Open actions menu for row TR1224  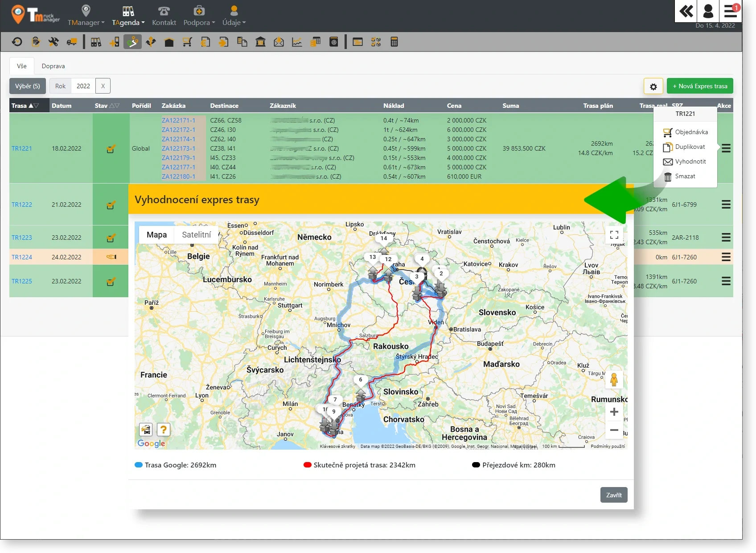[726, 257]
